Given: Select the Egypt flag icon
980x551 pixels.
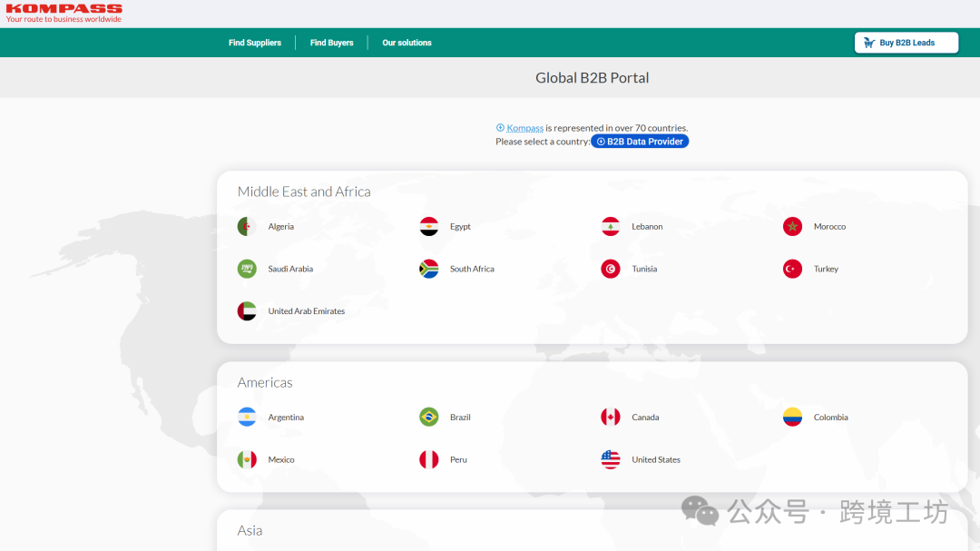Looking at the screenshot, I should pos(429,227).
